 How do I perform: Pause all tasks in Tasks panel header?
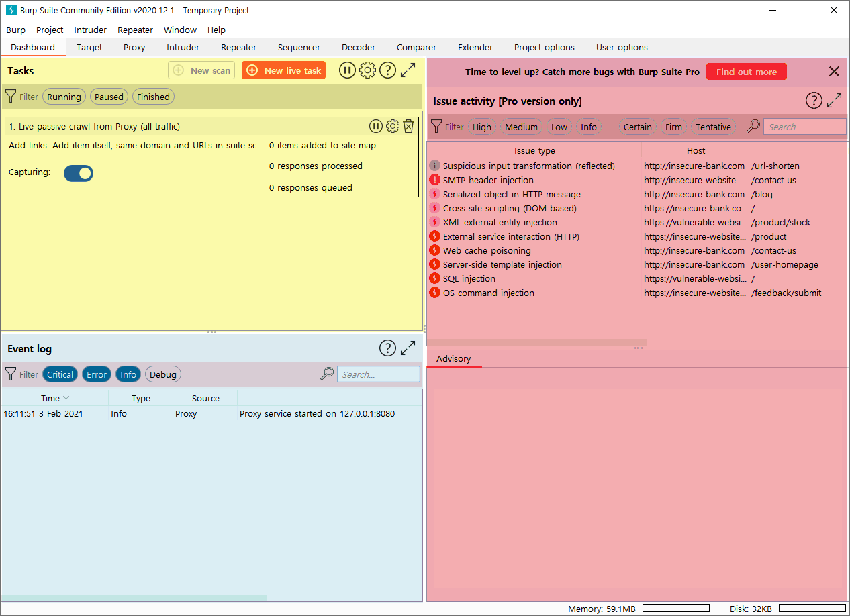pos(347,70)
